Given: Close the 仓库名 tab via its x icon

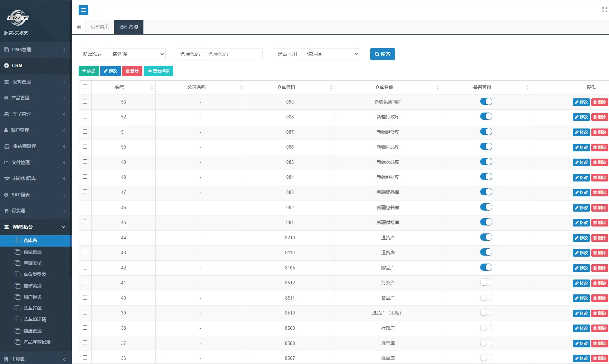Looking at the screenshot, I should [136, 27].
